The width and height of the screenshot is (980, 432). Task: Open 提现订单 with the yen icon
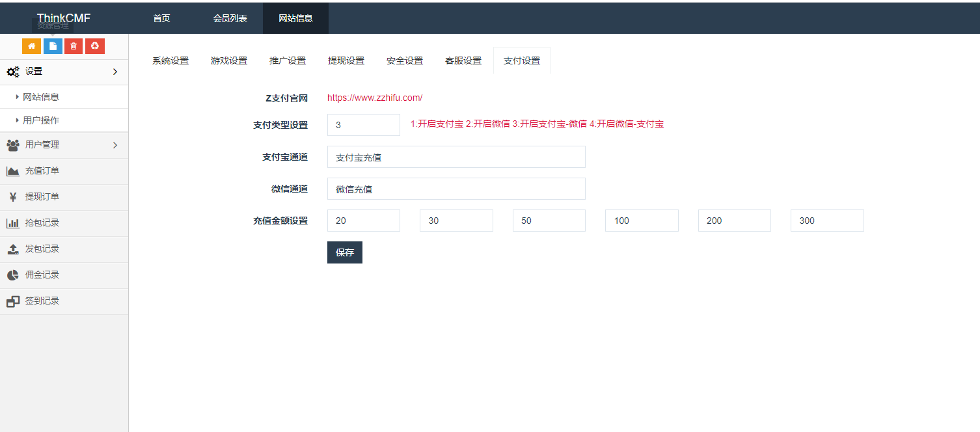click(42, 197)
